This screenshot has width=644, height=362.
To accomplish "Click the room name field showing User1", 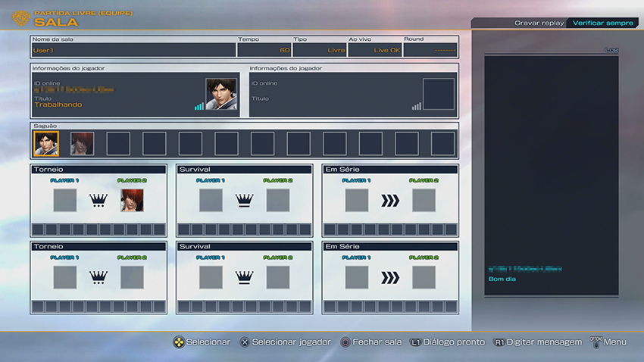I will pyautogui.click(x=134, y=50).
